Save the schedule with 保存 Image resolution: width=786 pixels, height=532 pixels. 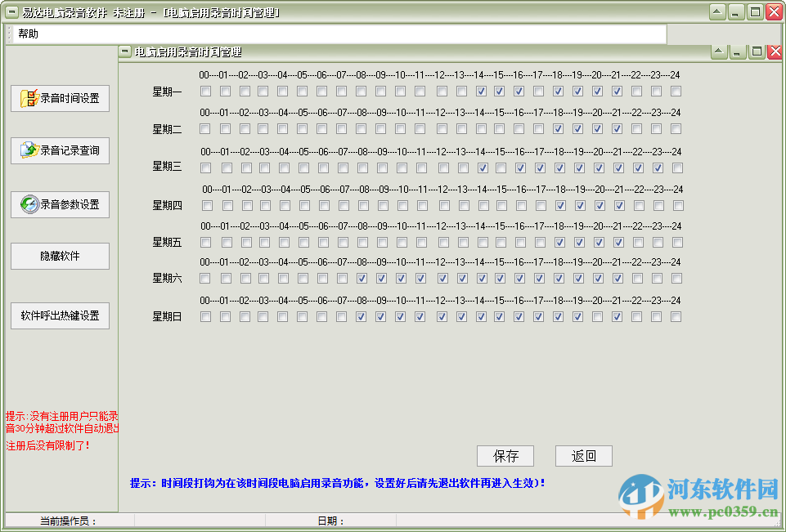pyautogui.click(x=505, y=456)
